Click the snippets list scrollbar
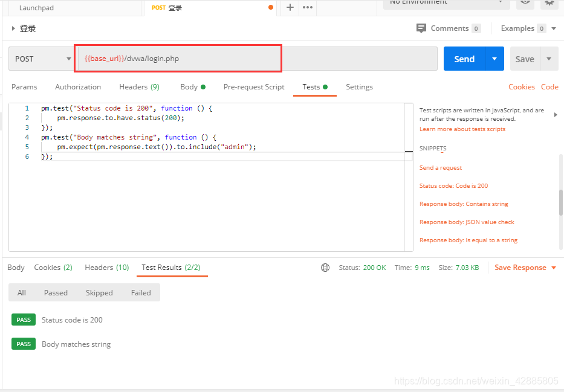The height and width of the screenshot is (392, 564). pyautogui.click(x=561, y=203)
